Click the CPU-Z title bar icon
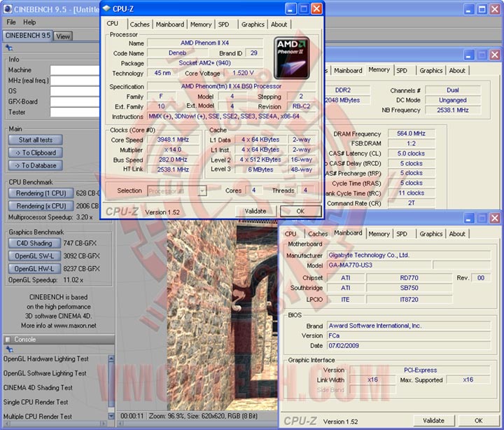 pyautogui.click(x=106, y=8)
